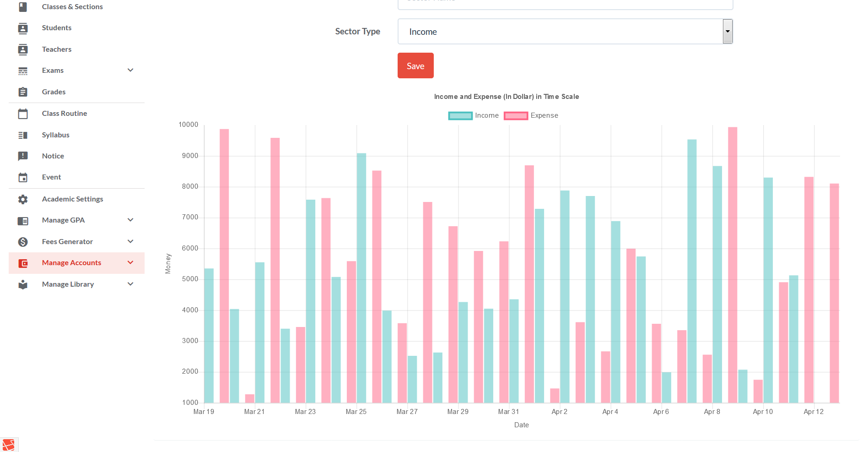Screen dimensions: 868x452
Task: Toggle Income dataset in chart legend
Action: 474,115
